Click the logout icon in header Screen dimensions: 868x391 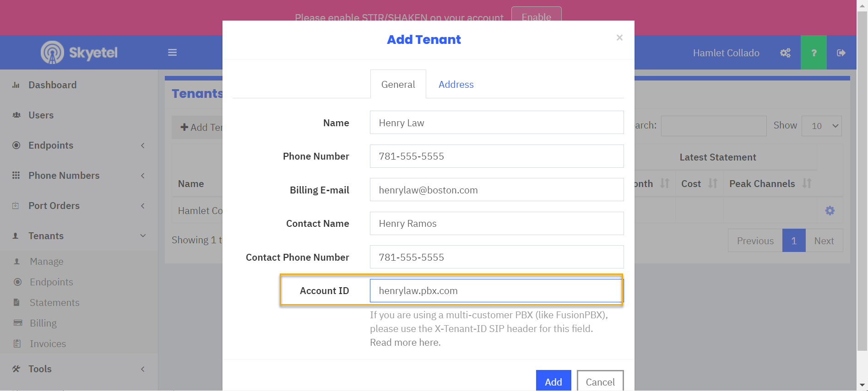tap(841, 53)
